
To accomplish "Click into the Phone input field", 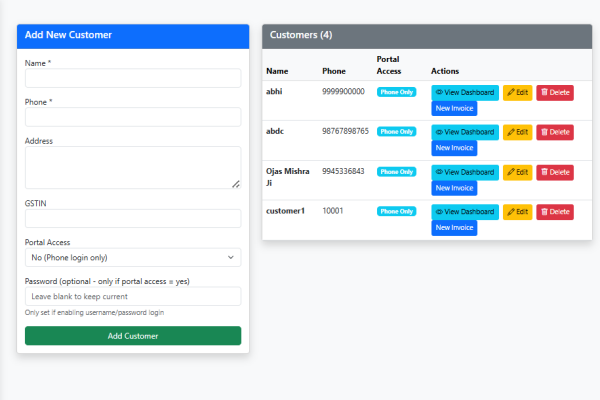I will [x=133, y=117].
